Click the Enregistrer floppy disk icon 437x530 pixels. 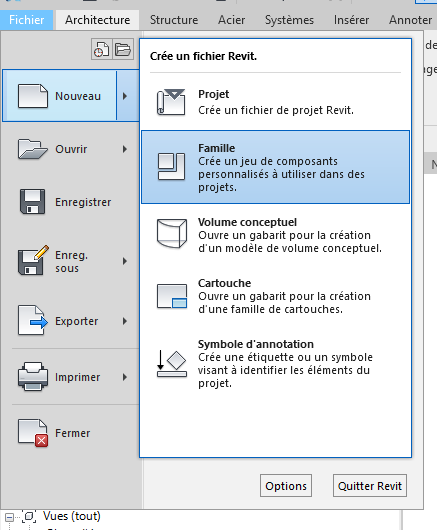coord(32,202)
